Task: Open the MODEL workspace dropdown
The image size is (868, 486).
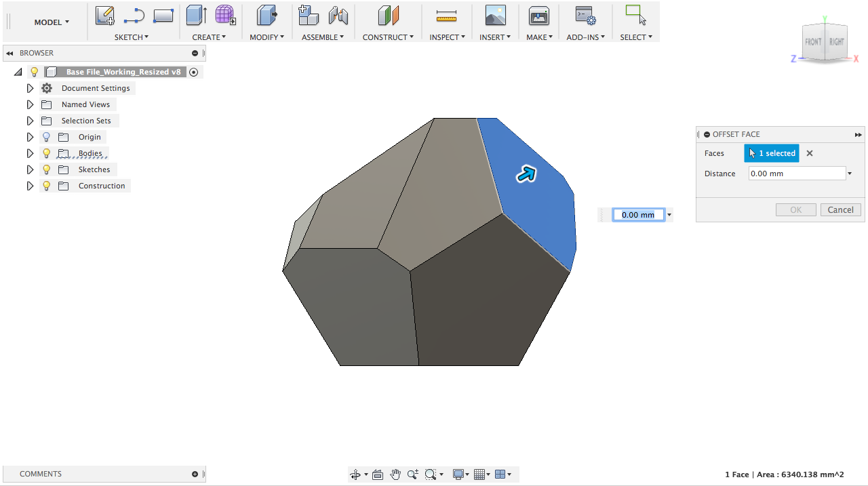Action: point(52,22)
